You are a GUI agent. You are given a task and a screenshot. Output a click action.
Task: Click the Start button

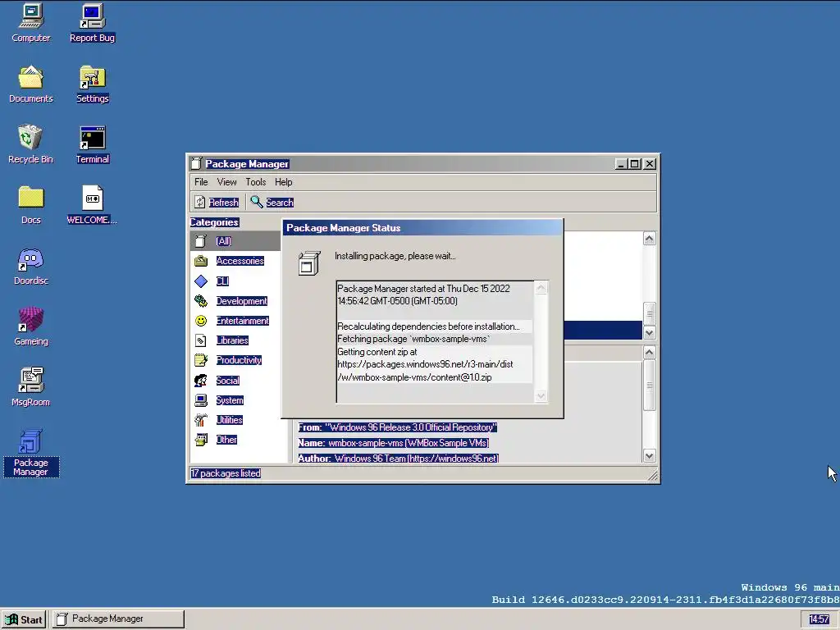pos(24,619)
